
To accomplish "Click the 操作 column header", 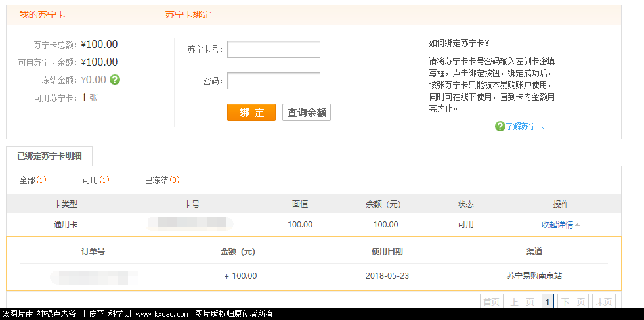I will click(x=561, y=204).
